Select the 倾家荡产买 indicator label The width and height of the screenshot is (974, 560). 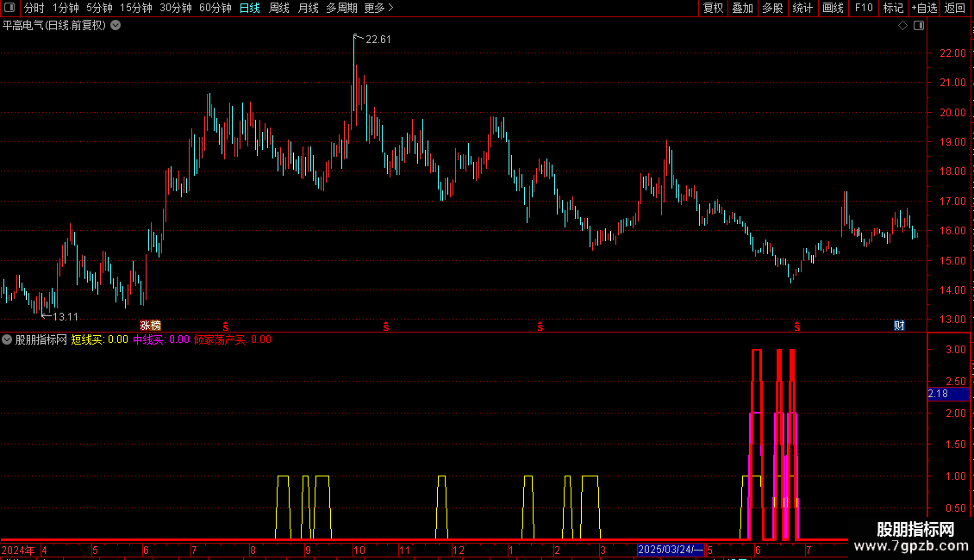(233, 339)
